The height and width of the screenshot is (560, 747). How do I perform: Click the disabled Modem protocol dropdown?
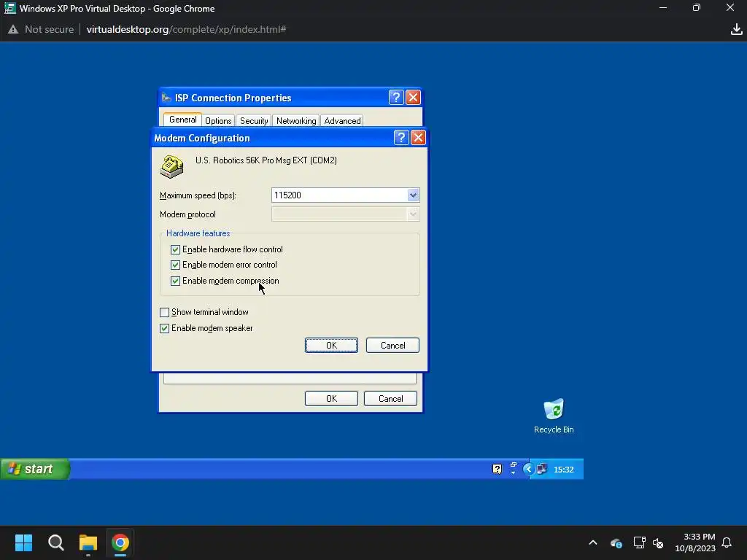(x=345, y=214)
